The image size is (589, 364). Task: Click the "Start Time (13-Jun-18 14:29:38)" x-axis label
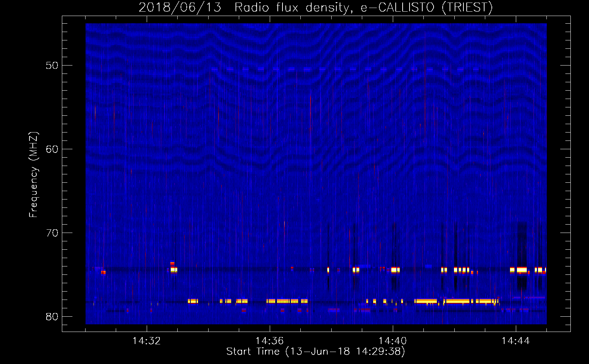click(x=316, y=352)
